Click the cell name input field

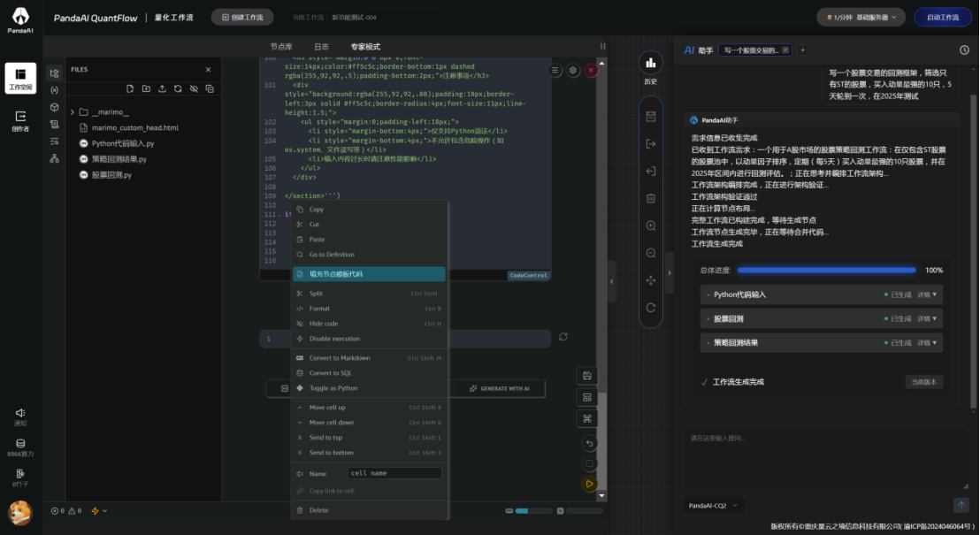[x=394, y=473]
